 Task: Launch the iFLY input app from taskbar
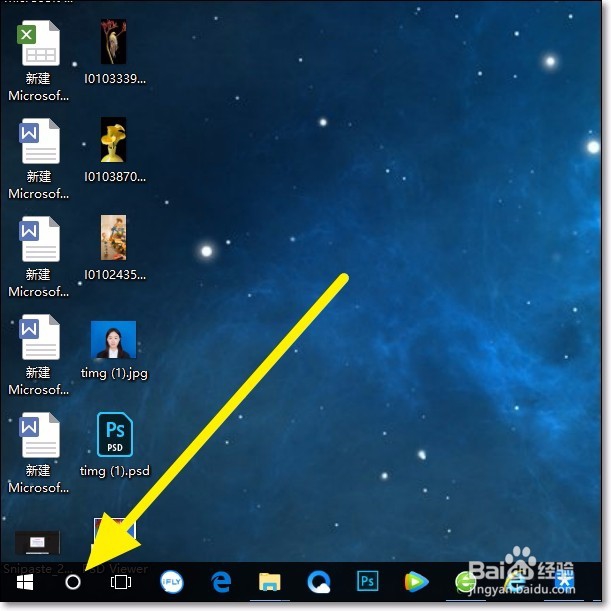pos(171,582)
